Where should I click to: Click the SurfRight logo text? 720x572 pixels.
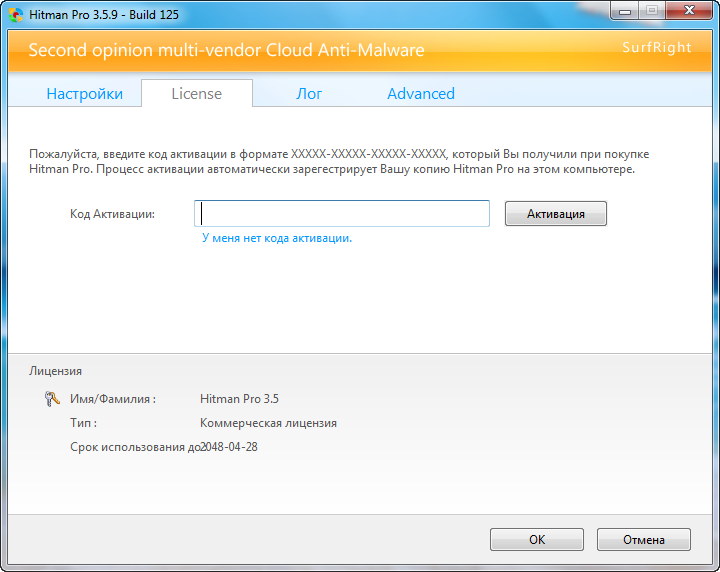tap(657, 48)
